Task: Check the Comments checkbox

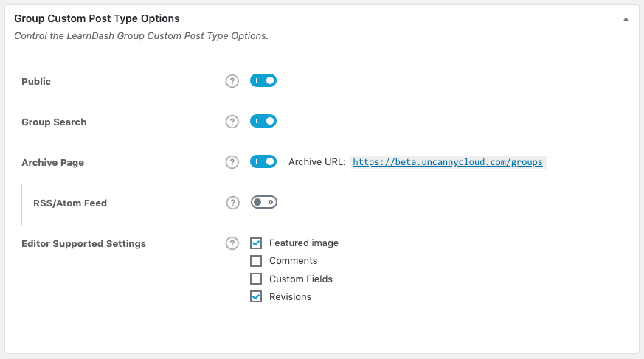Action: point(256,261)
